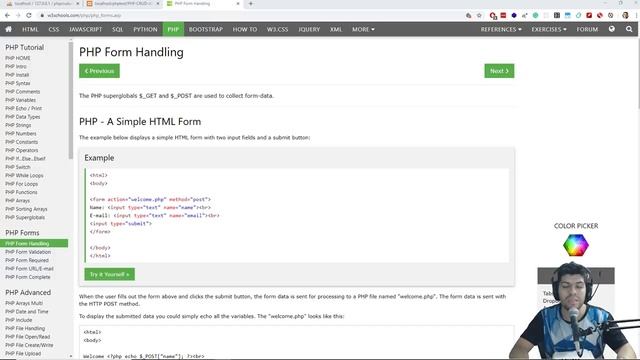Open PHP Operators in sidebar
Viewport: 640px width, 360px height.
22,150
